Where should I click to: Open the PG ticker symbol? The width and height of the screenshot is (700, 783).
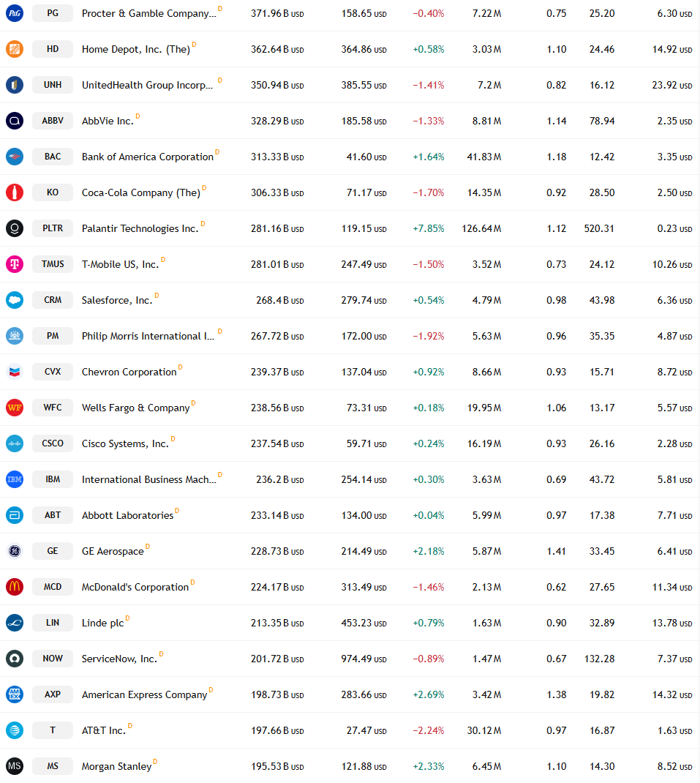coord(53,13)
